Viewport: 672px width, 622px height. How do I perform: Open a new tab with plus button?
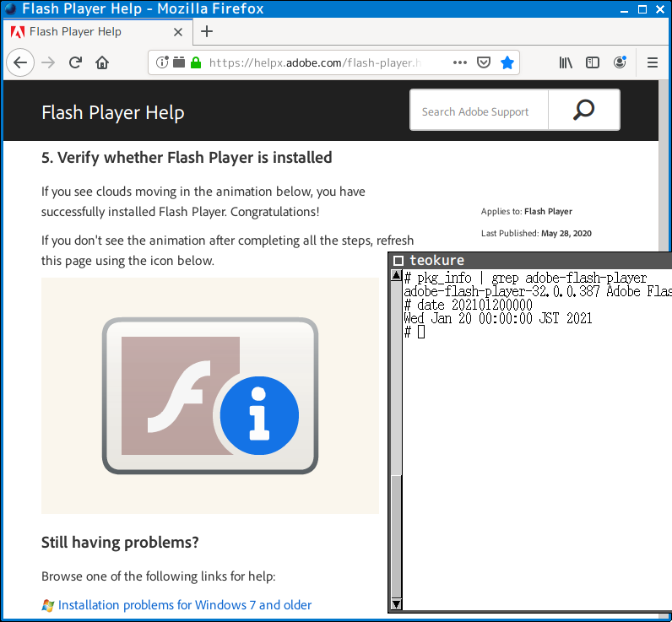[x=207, y=31]
